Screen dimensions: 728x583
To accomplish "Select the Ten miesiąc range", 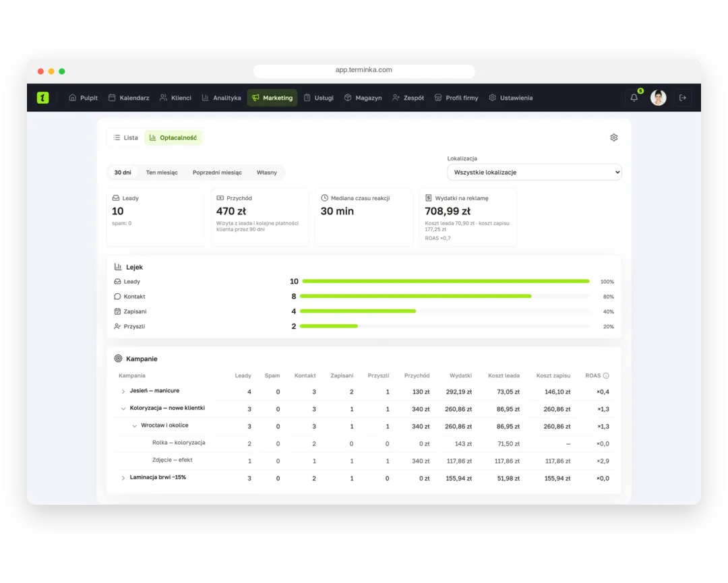I will coord(162,173).
